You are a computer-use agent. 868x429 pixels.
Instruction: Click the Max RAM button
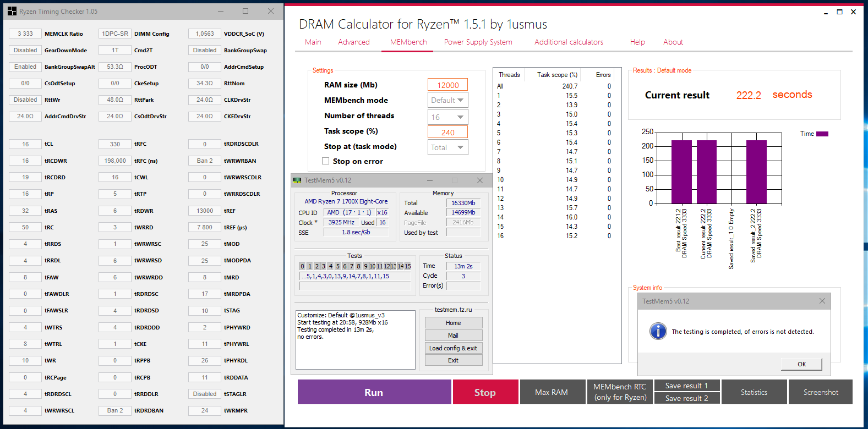point(552,392)
